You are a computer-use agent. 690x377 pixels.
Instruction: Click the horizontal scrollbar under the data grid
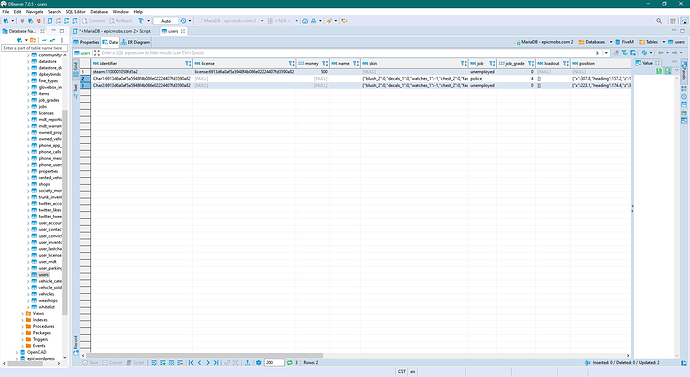[x=205, y=355]
